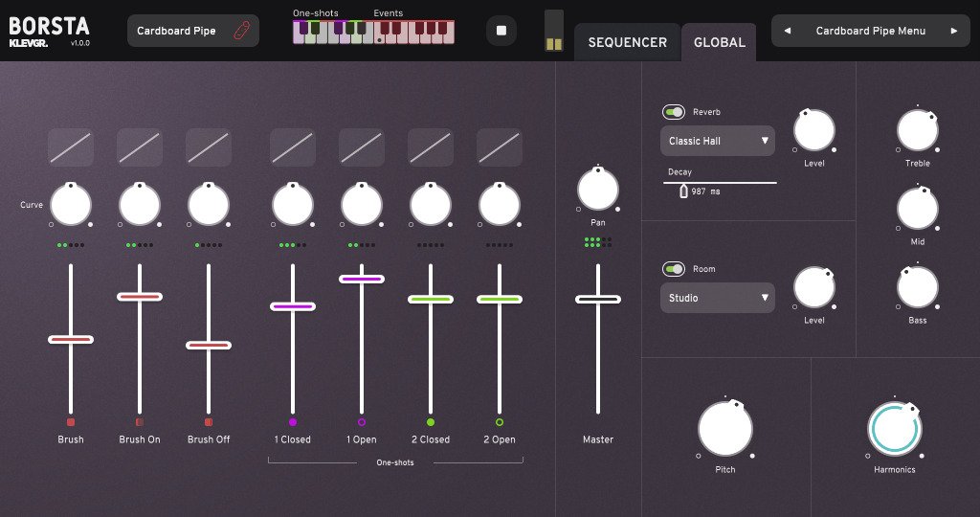Toggle the hollow purple 1 Open circle
The image size is (980, 517).
click(361, 422)
